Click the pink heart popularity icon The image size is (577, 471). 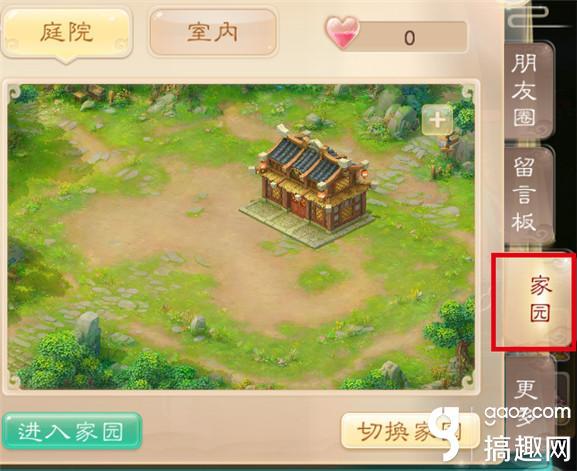coord(343,33)
